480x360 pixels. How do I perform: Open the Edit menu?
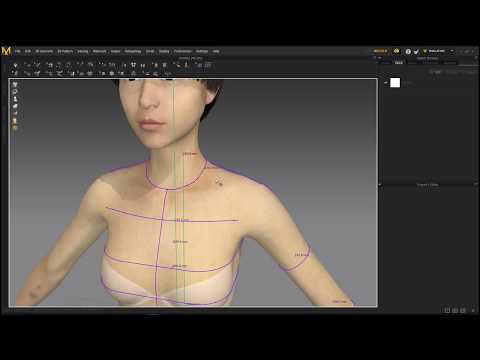tap(28, 51)
